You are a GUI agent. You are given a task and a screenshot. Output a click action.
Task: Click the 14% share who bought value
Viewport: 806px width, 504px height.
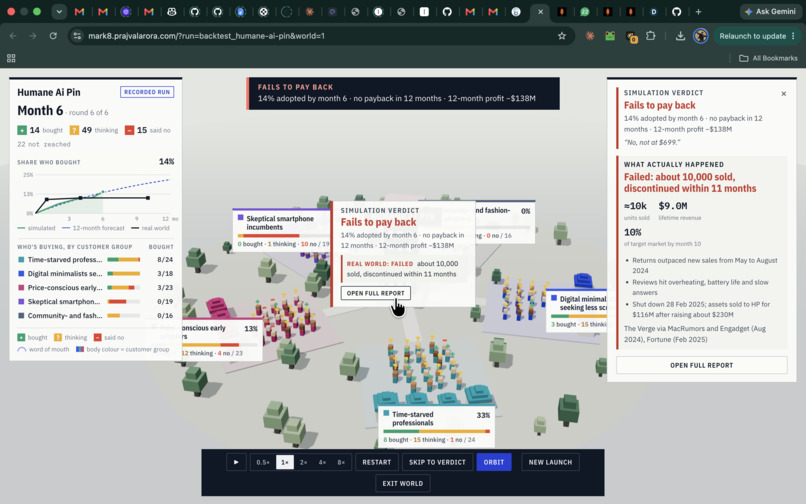(167, 161)
